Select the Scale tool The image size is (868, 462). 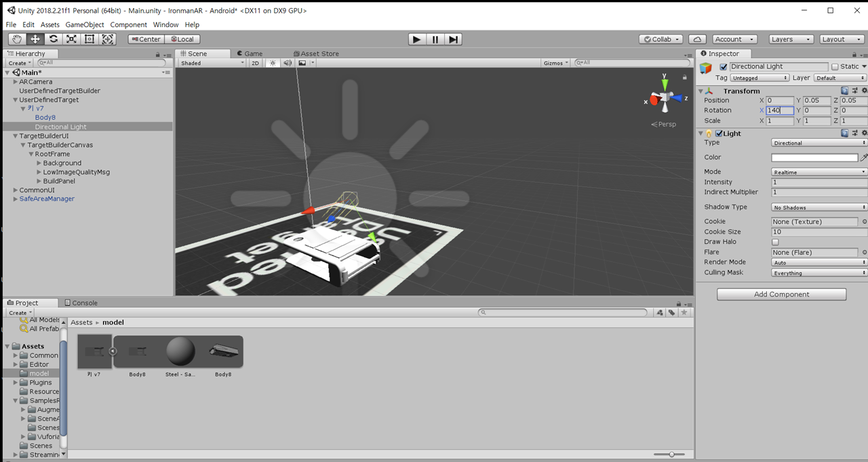[71, 39]
